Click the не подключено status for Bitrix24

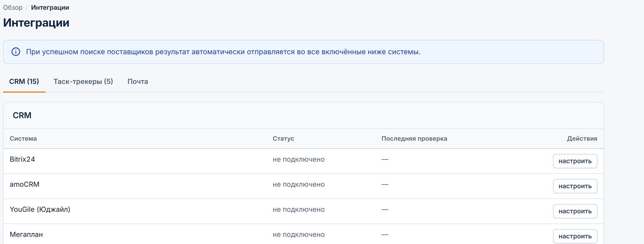(x=299, y=159)
